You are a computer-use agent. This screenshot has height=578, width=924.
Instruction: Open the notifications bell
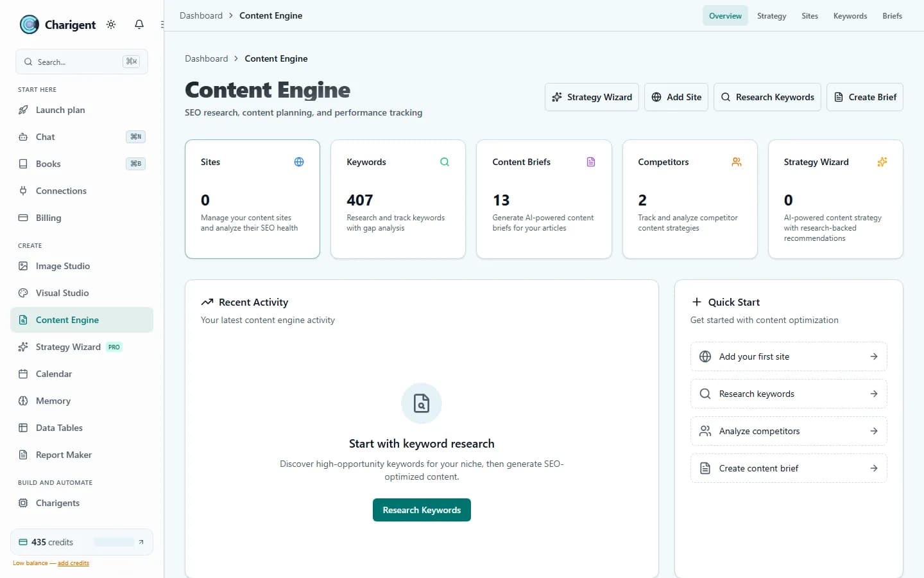tap(139, 24)
